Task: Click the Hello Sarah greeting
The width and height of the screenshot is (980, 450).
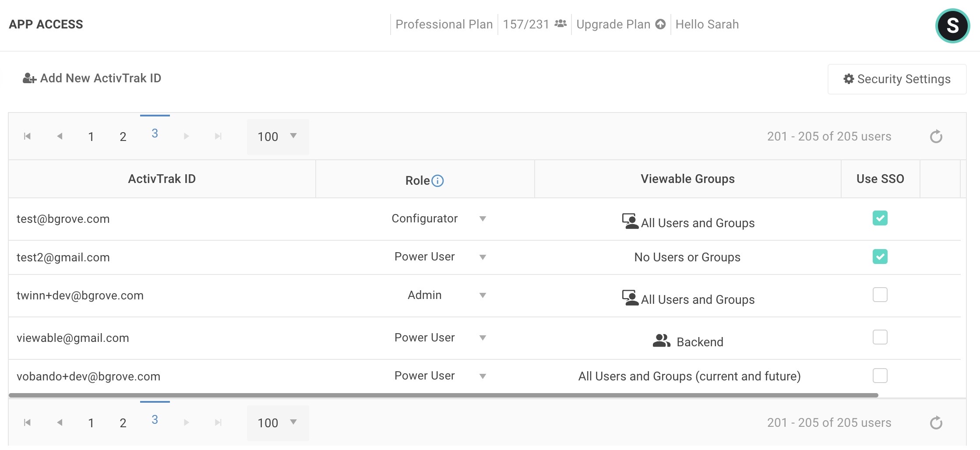Action: [x=707, y=24]
